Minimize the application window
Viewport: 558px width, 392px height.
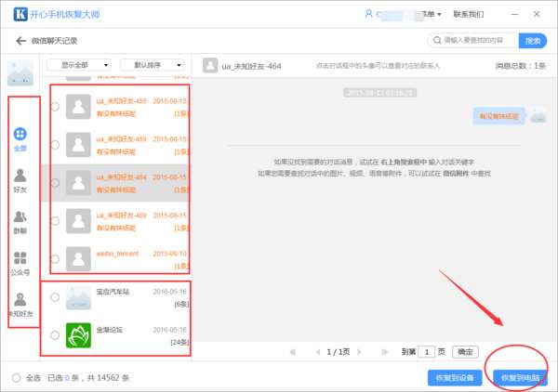pyautogui.click(x=514, y=14)
